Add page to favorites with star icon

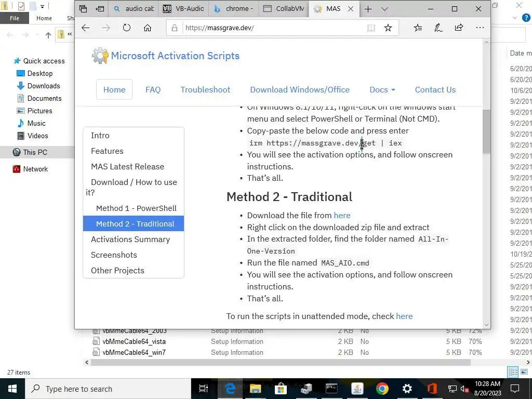click(x=388, y=28)
